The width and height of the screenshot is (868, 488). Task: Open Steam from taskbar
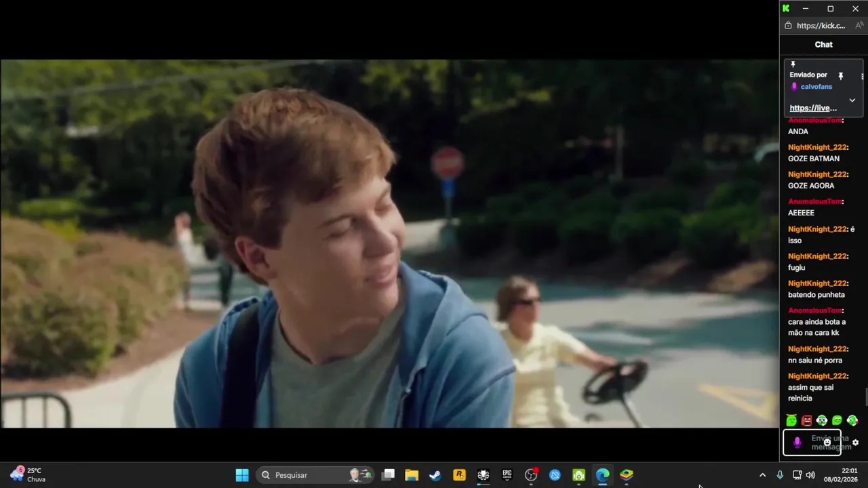click(435, 475)
